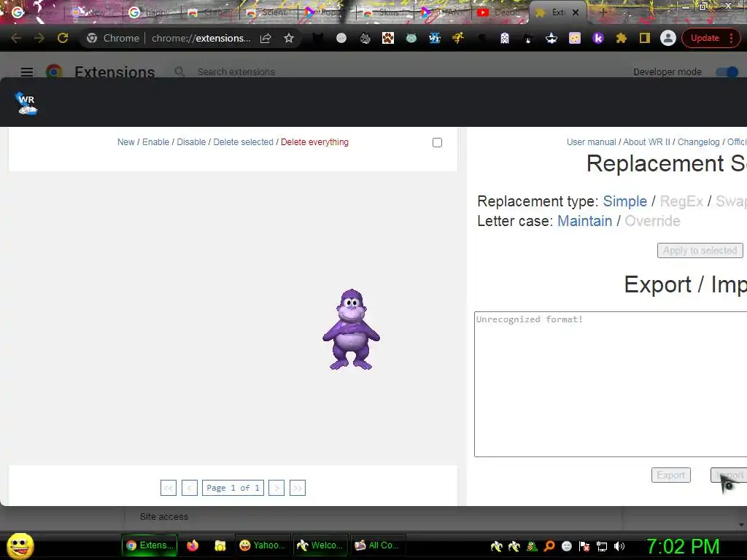Open the Chrome profile avatar

(668, 38)
